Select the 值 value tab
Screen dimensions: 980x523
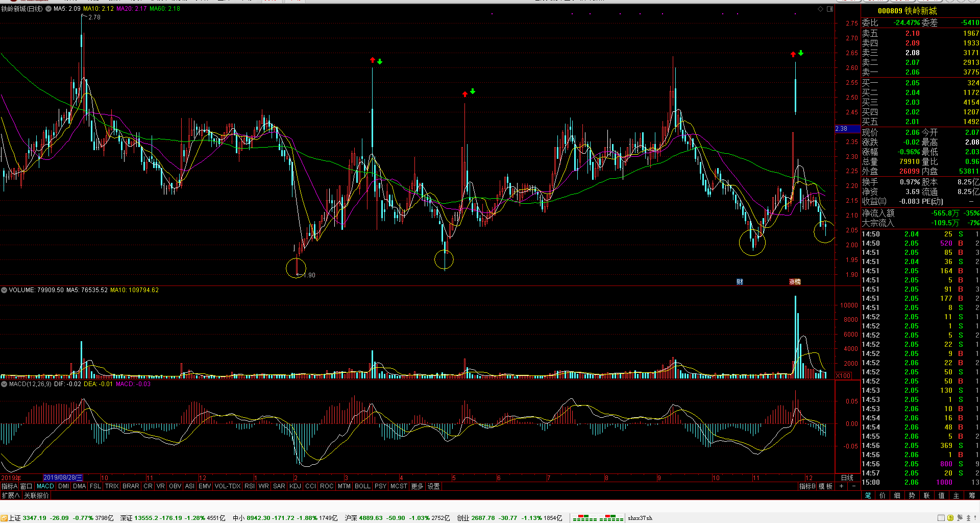point(941,495)
